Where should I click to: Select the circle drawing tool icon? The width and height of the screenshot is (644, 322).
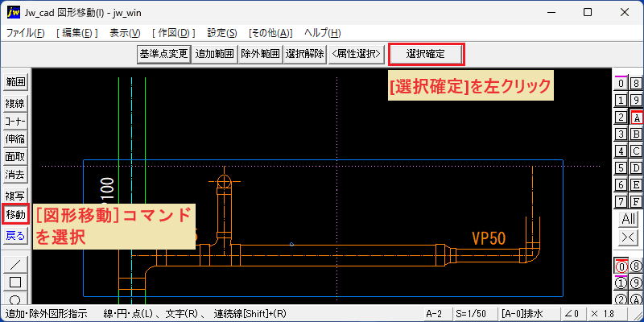click(14, 299)
